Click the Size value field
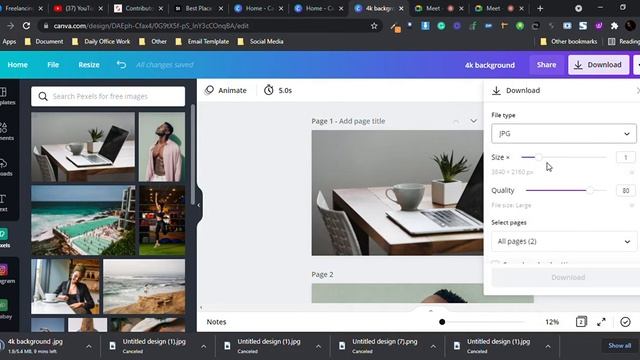Screen dimensions: 640x360 [625, 157]
